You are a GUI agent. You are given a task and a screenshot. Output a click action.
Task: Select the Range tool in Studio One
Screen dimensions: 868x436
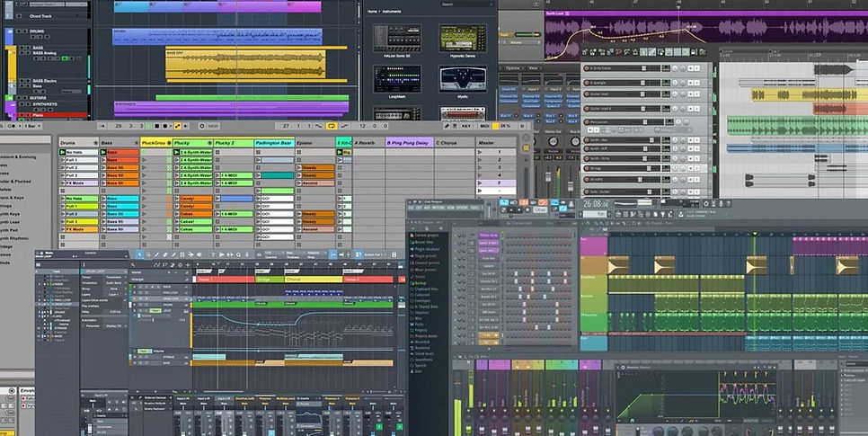[x=148, y=254]
